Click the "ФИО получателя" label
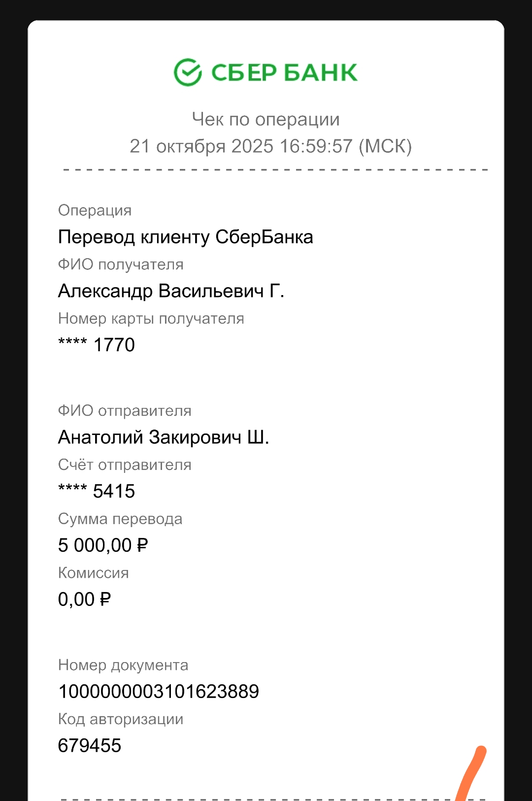532x801 pixels. point(121,265)
